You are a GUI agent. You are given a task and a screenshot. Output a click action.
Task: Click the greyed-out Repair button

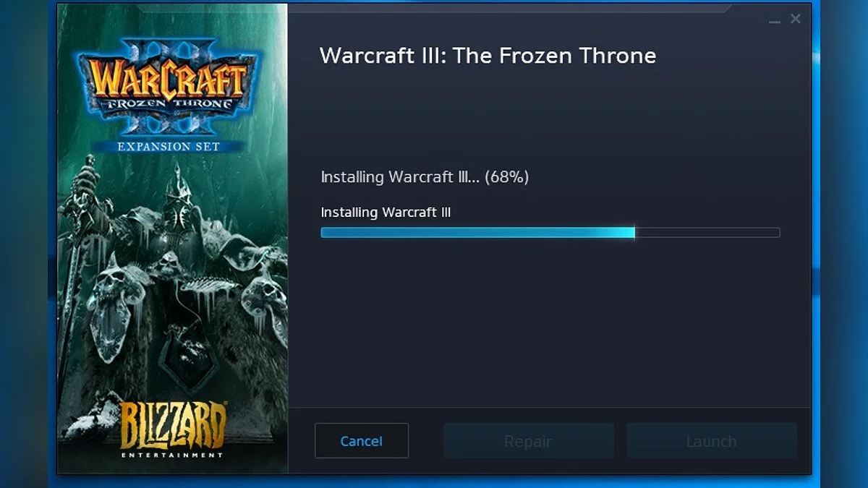[x=528, y=440]
